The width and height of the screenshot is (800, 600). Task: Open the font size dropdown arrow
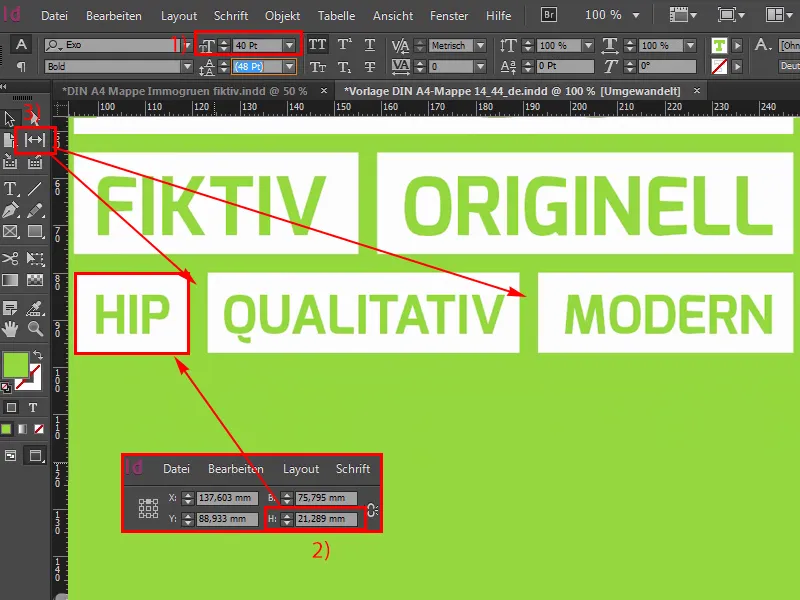click(288, 44)
